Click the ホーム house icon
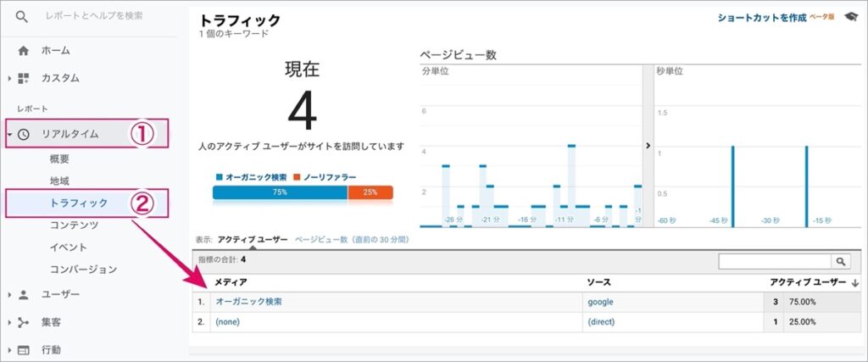The width and height of the screenshot is (868, 362). 23,51
